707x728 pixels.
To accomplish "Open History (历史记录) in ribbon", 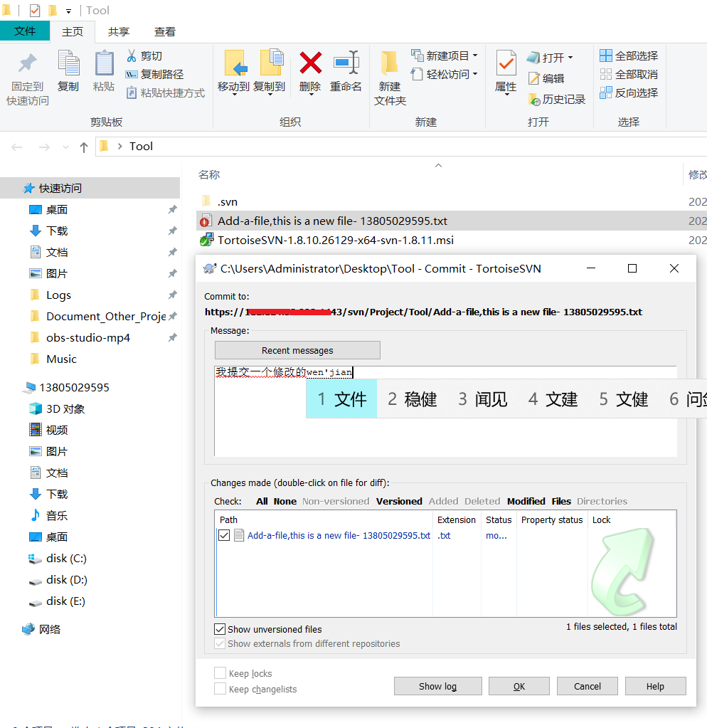I will click(557, 100).
